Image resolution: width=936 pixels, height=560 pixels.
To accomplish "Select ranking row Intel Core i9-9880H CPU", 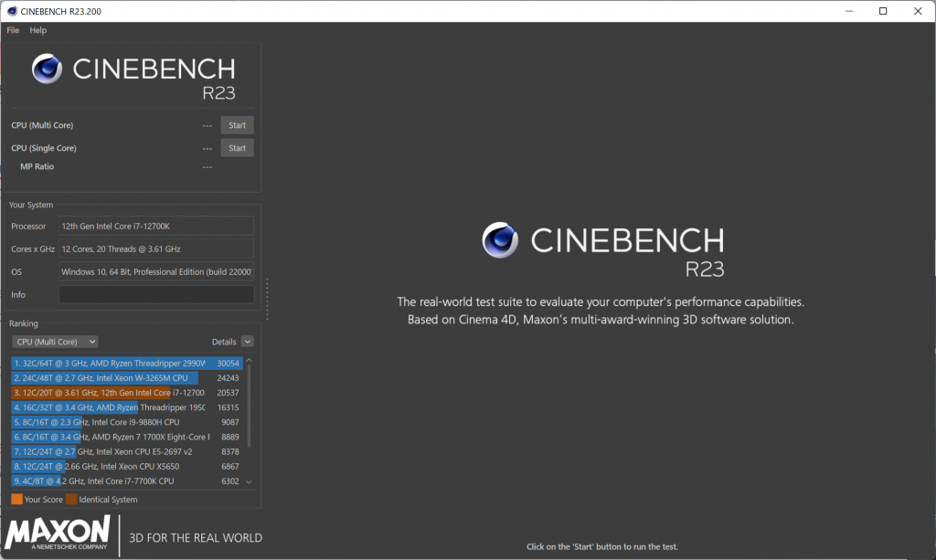I will tap(126, 422).
